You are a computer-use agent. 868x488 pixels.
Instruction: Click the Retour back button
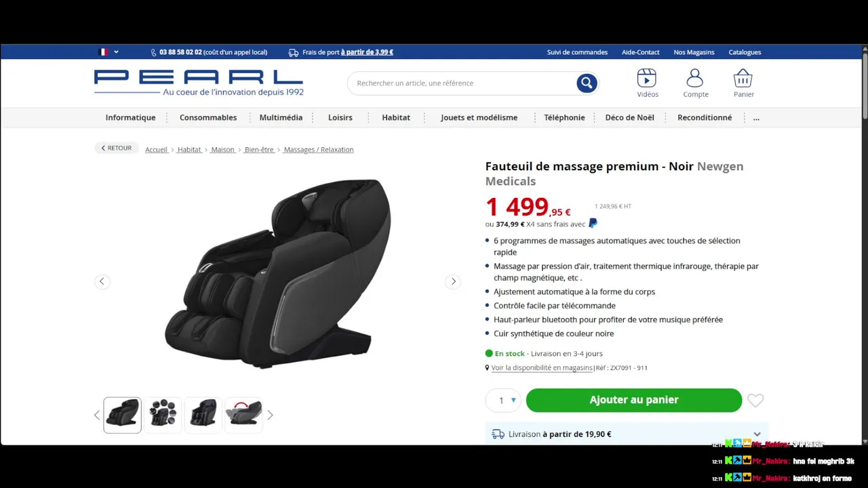[117, 148]
